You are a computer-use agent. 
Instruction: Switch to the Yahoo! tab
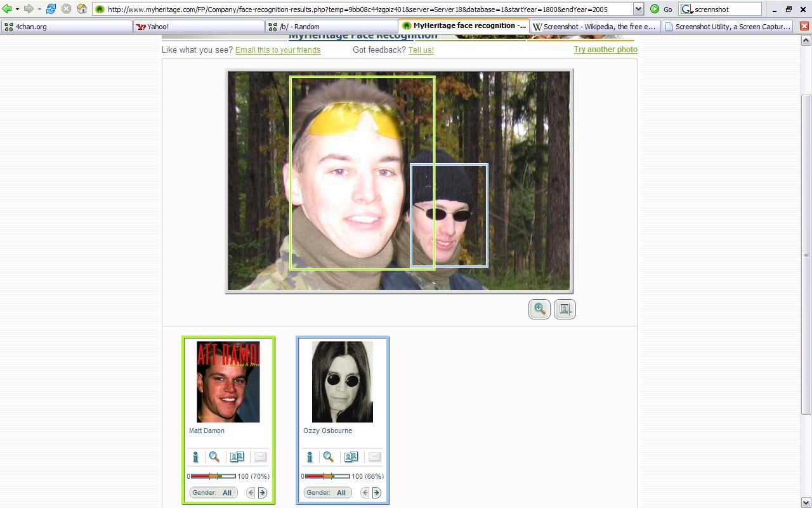coord(199,27)
